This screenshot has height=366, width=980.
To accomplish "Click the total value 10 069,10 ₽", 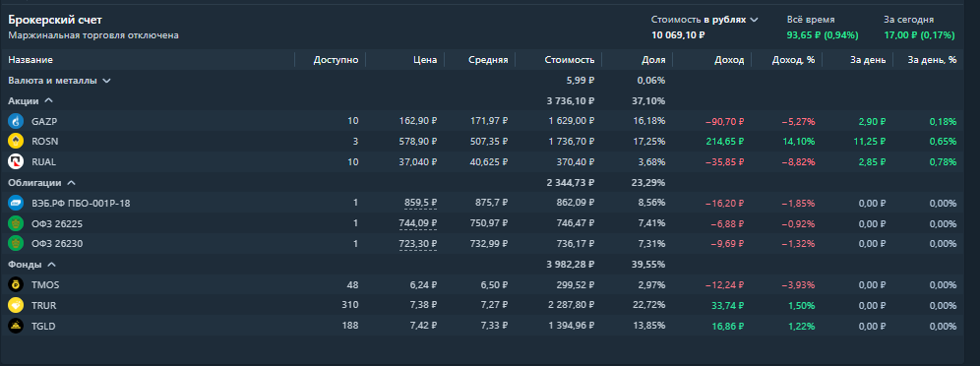I will (678, 35).
